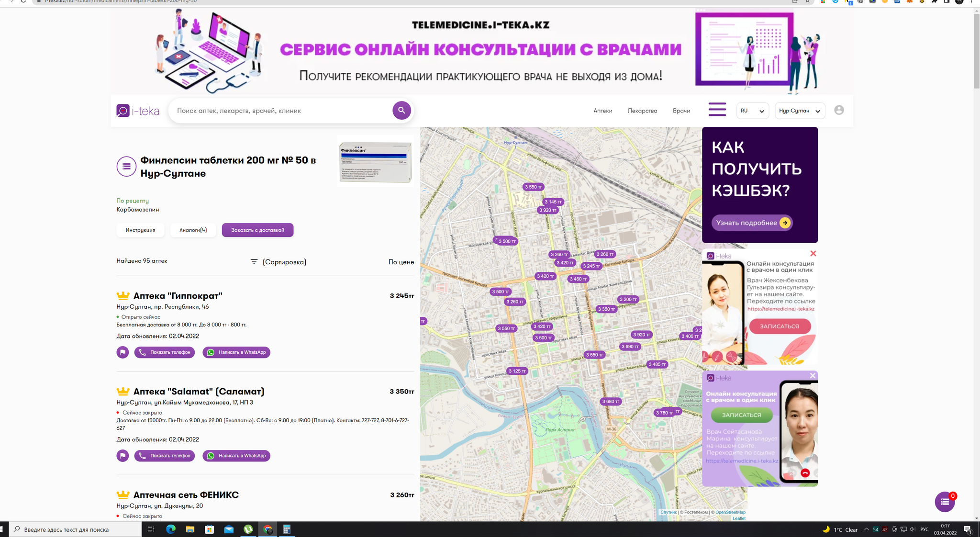Click the sort filter icon near Сортировка
980x539 pixels.
click(x=254, y=262)
